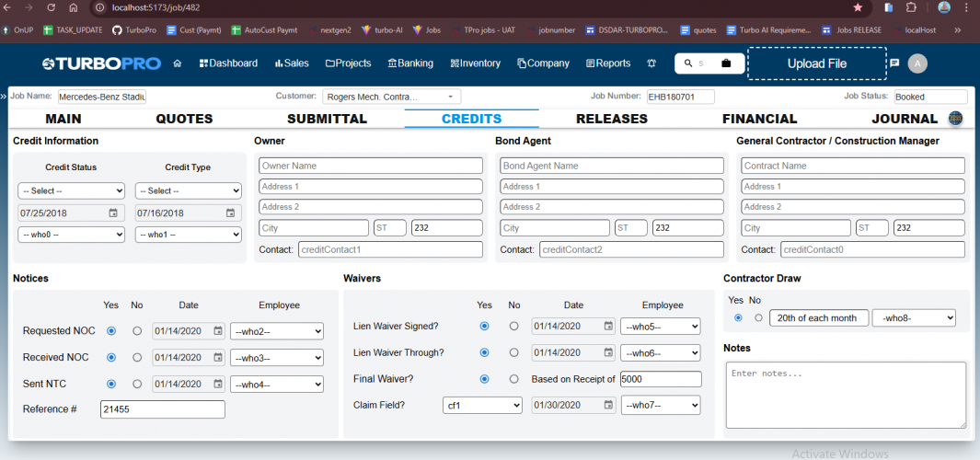Screen dimensions: 980x460
Task: Click the globe icon beside JOURNAL tab
Action: [x=955, y=119]
